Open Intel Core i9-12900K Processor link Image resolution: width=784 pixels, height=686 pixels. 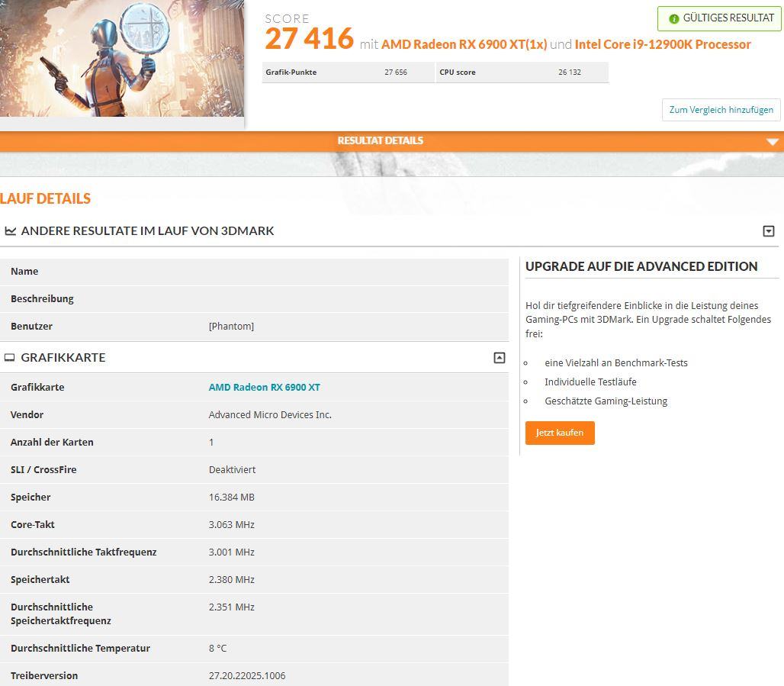tap(663, 44)
